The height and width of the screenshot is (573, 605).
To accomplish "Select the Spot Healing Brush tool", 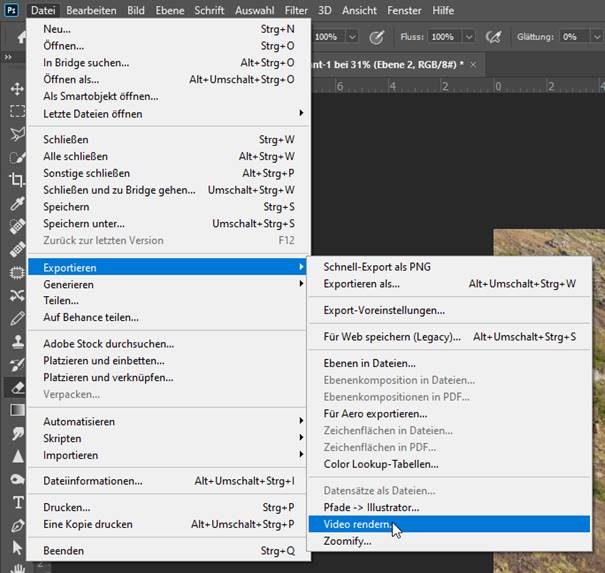I will 17,226.
